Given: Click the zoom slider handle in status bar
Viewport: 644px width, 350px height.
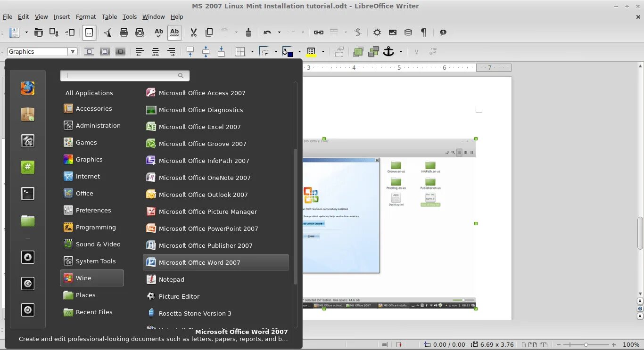Looking at the screenshot, I should (x=586, y=345).
